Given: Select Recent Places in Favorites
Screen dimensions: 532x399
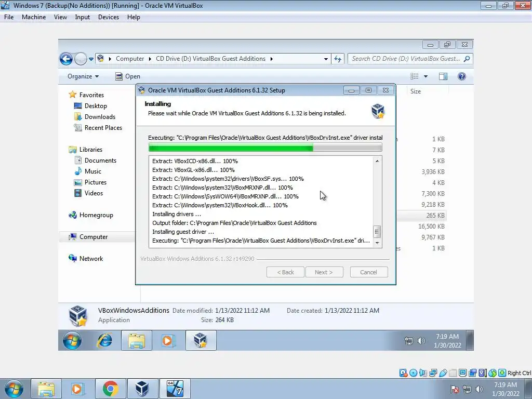Looking at the screenshot, I should [98, 128].
